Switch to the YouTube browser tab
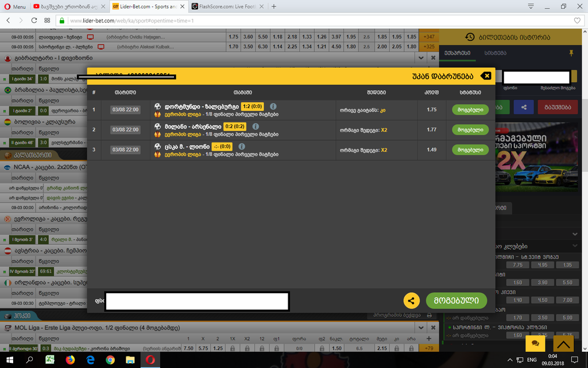588x368 pixels. pos(69,6)
